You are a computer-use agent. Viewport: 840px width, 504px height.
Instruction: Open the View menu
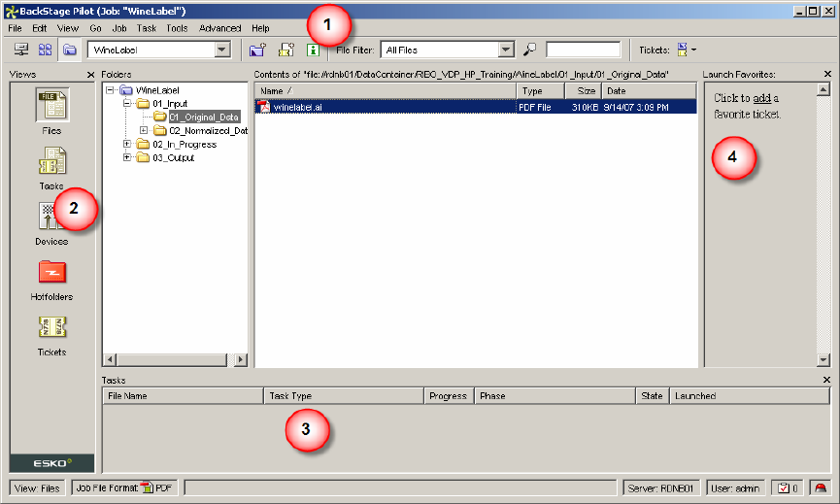coord(68,28)
